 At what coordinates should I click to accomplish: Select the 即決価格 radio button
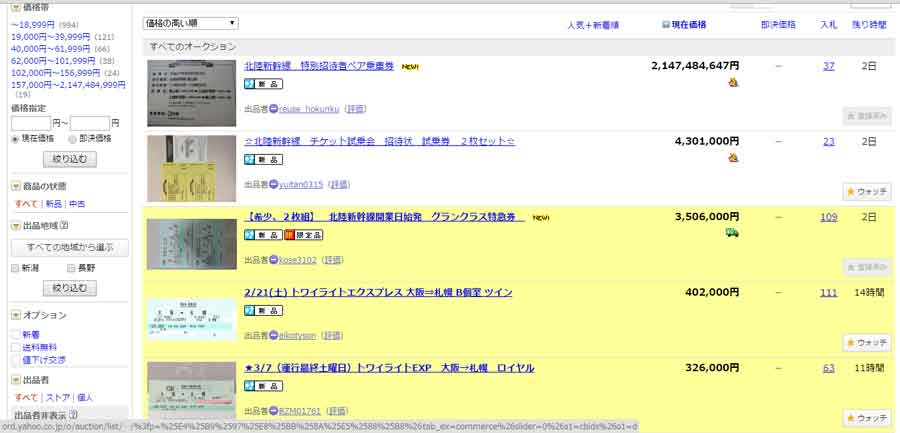pos(72,138)
